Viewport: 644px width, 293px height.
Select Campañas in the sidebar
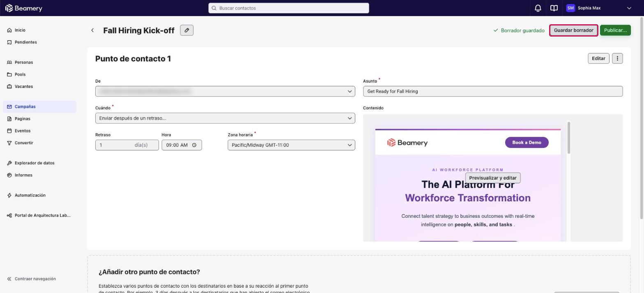coord(39,107)
